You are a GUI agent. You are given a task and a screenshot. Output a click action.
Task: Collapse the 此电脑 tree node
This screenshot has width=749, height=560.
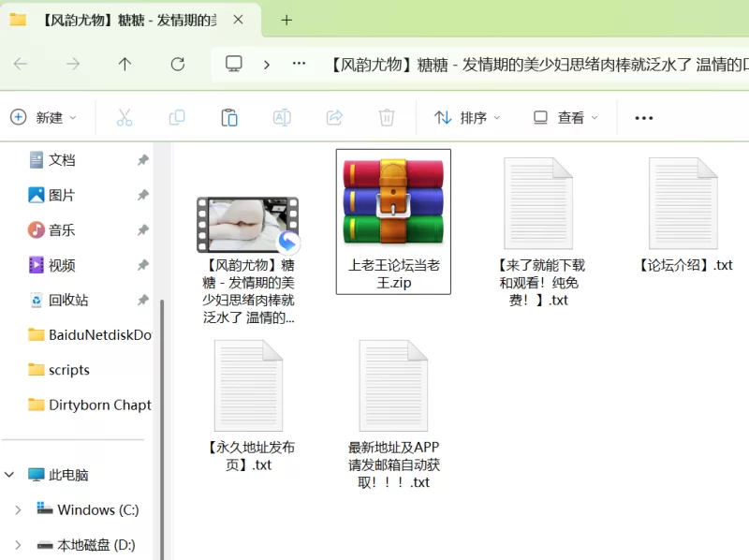click(10, 475)
